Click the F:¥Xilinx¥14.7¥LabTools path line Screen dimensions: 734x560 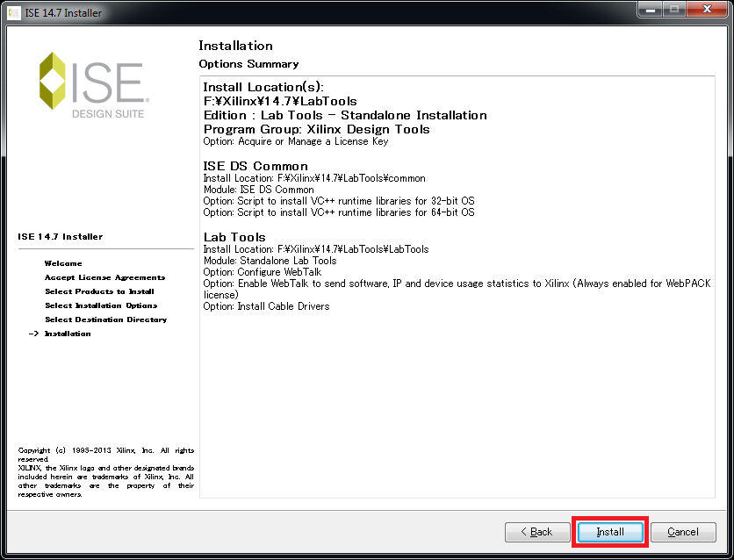click(280, 101)
